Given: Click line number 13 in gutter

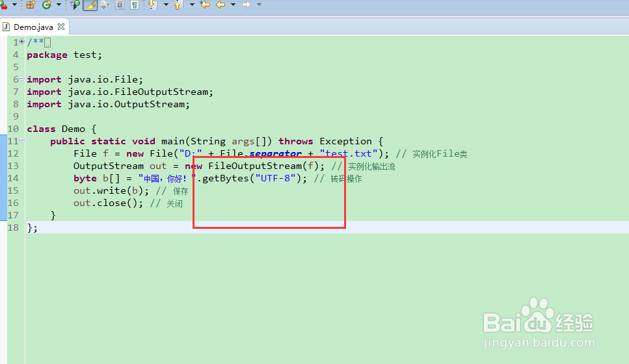Looking at the screenshot, I should 13,166.
